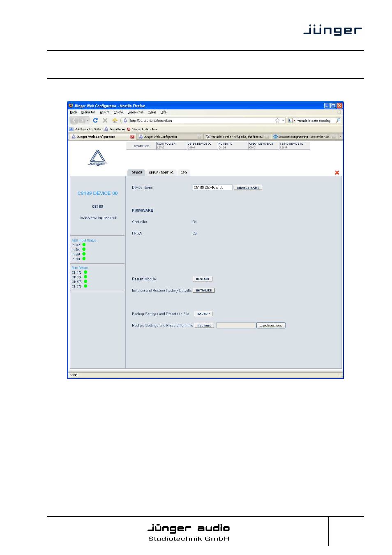Close the active Junger Web Configurator tab
The width and height of the screenshot is (392, 555).
pos(132,136)
